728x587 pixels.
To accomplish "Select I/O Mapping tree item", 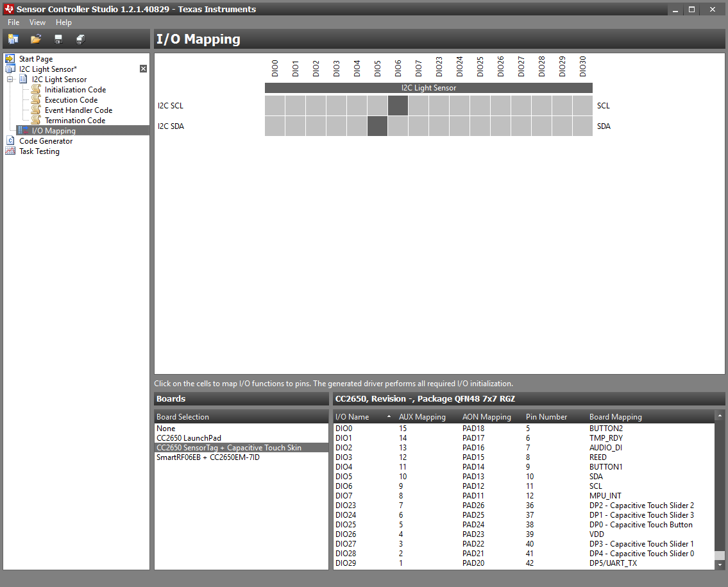I will [x=53, y=130].
